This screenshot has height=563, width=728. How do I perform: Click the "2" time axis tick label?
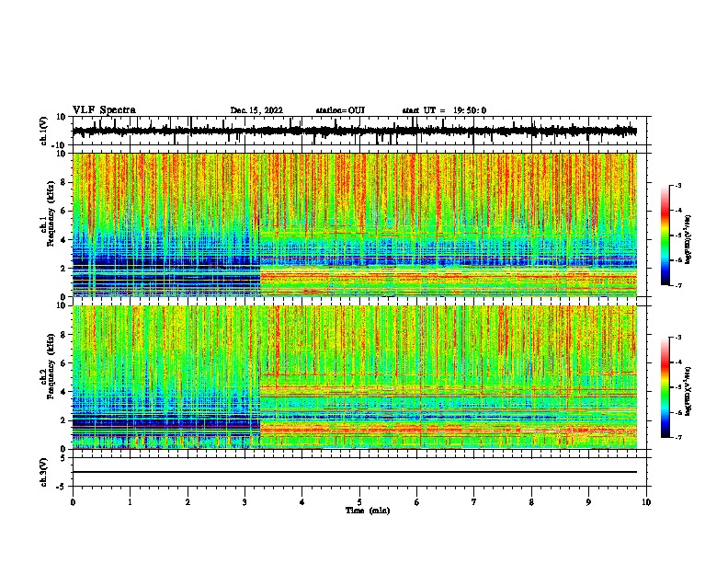(x=188, y=502)
